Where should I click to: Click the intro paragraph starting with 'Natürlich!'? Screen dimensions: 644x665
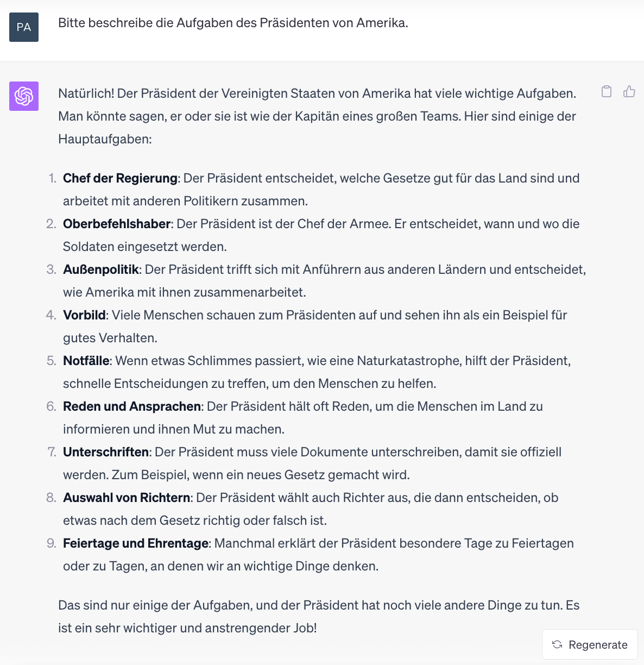[x=317, y=116]
